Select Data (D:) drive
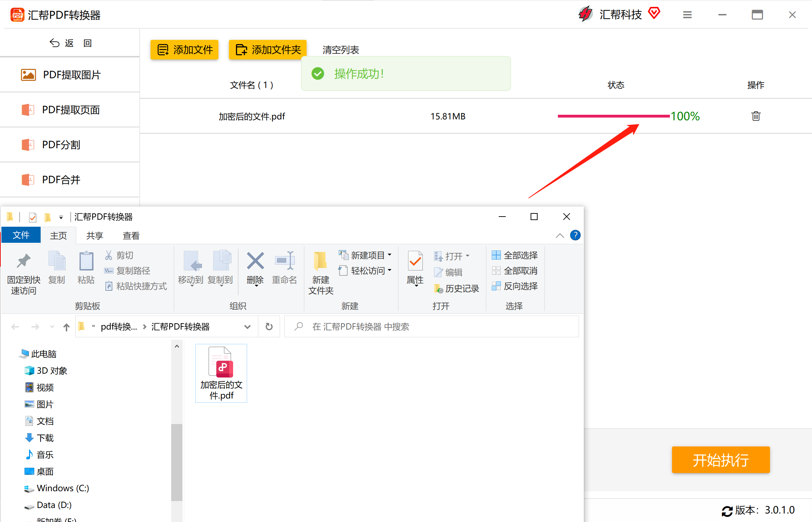The image size is (812, 522). click(48, 505)
